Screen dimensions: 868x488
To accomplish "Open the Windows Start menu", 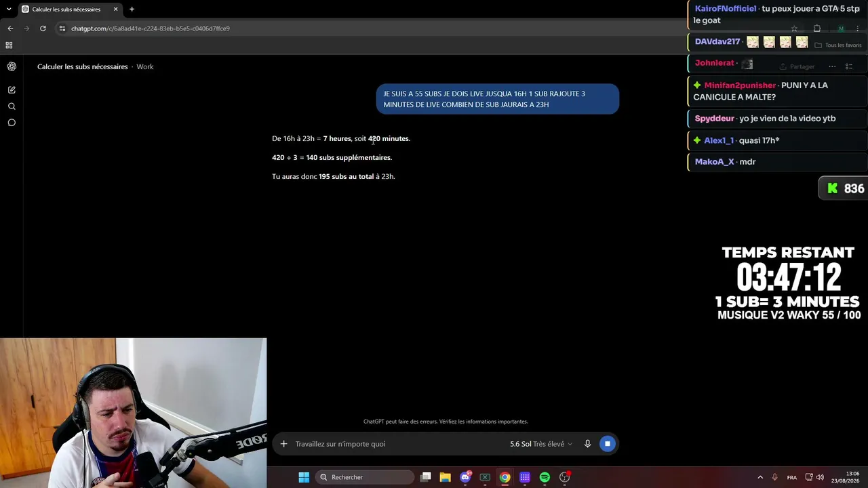I will [304, 477].
